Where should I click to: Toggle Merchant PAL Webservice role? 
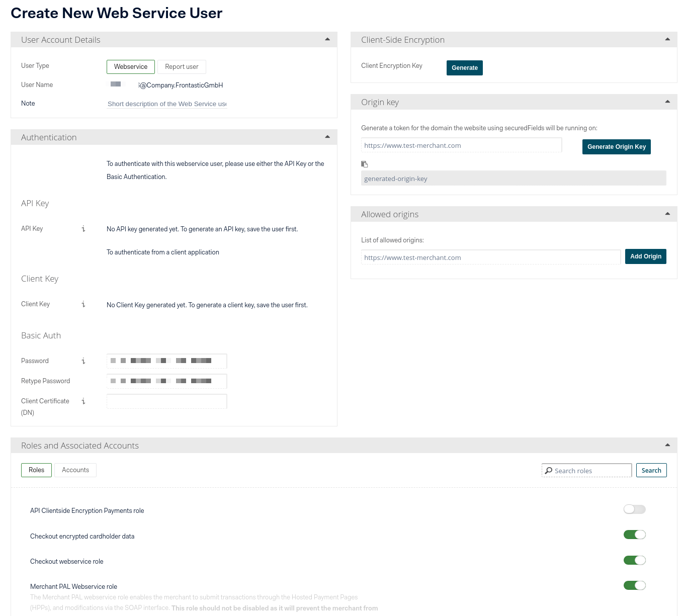(635, 585)
